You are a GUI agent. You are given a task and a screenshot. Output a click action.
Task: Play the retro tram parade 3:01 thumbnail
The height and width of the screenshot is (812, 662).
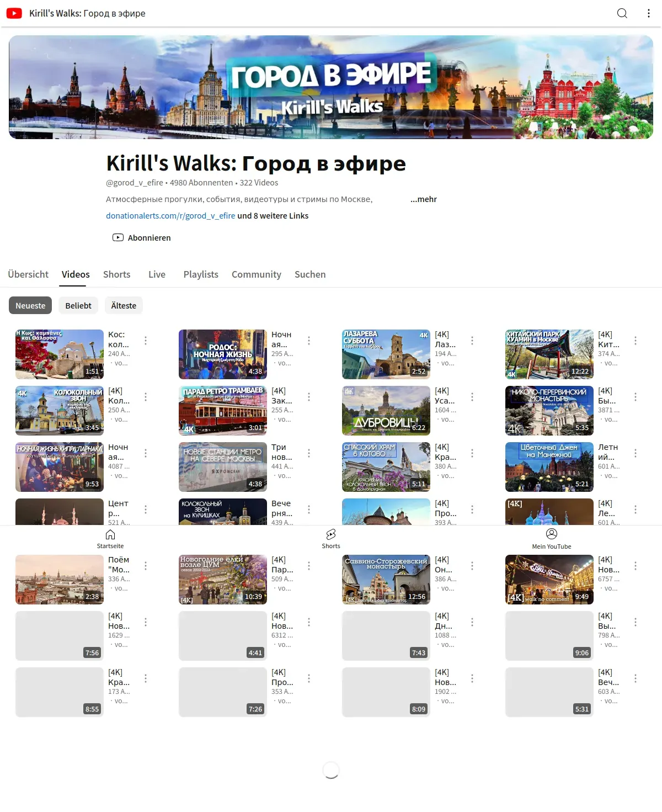click(x=223, y=411)
